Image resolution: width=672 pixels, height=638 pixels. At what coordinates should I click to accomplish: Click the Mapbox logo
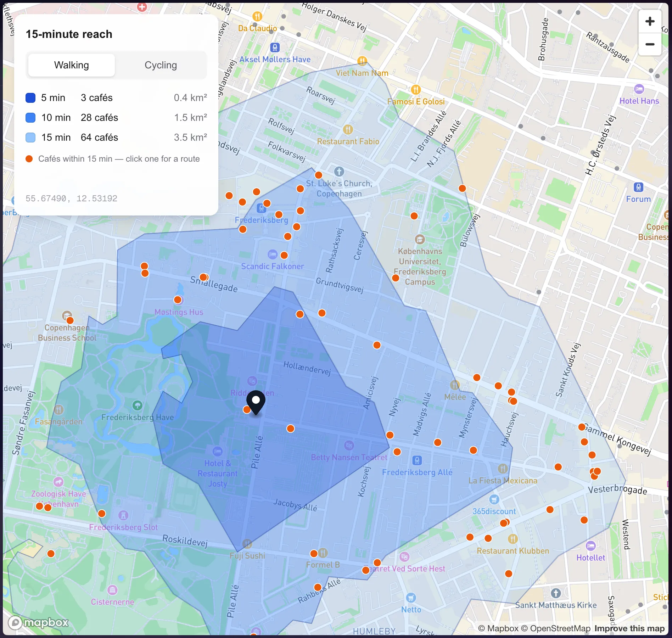(x=38, y=623)
